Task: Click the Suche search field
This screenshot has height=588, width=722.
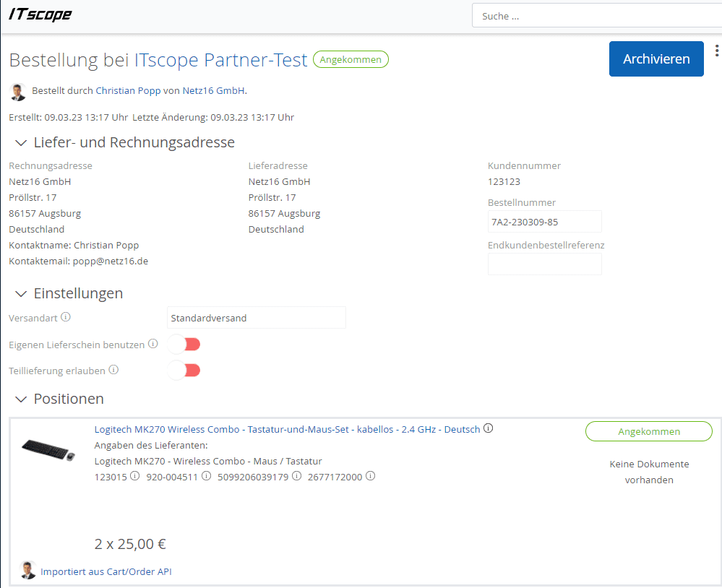Action: pos(596,16)
